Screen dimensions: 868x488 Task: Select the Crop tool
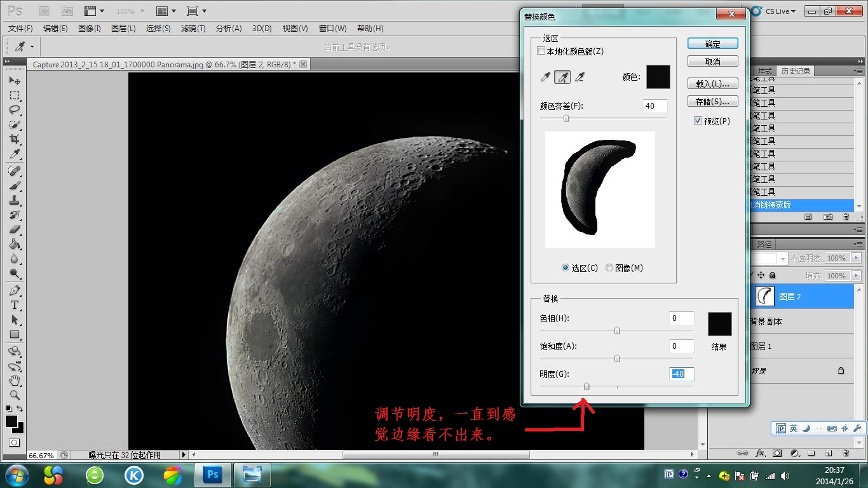click(15, 139)
